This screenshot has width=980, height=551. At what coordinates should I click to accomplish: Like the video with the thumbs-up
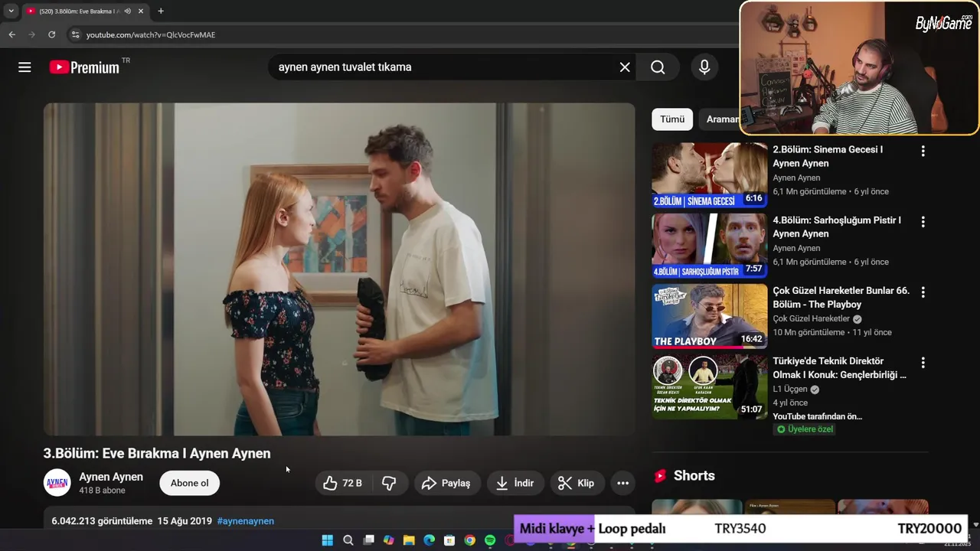(x=342, y=483)
